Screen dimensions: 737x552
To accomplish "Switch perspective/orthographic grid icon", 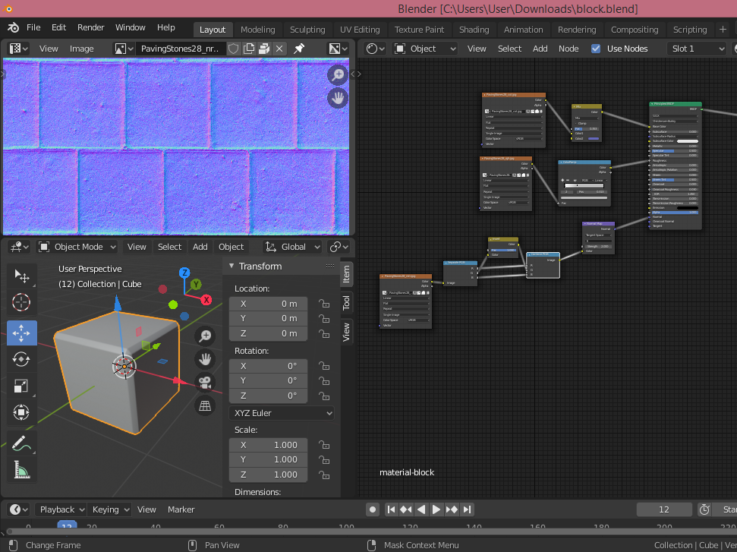I will tap(205, 405).
